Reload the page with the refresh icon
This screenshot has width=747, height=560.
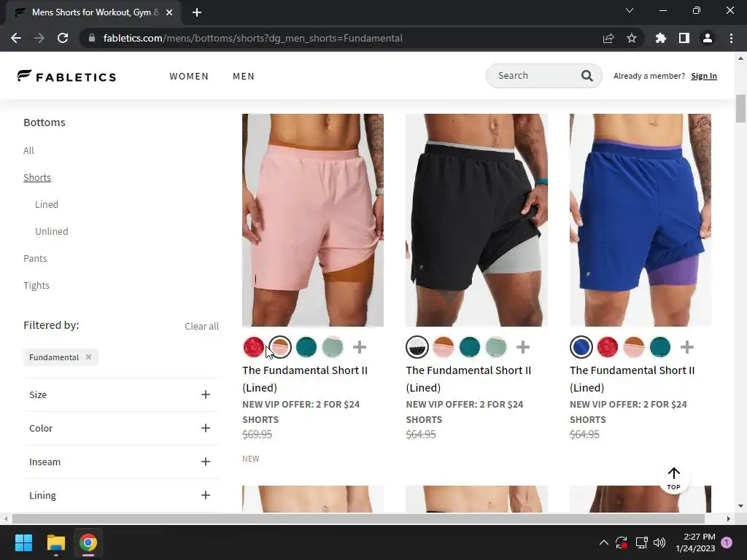[x=63, y=38]
